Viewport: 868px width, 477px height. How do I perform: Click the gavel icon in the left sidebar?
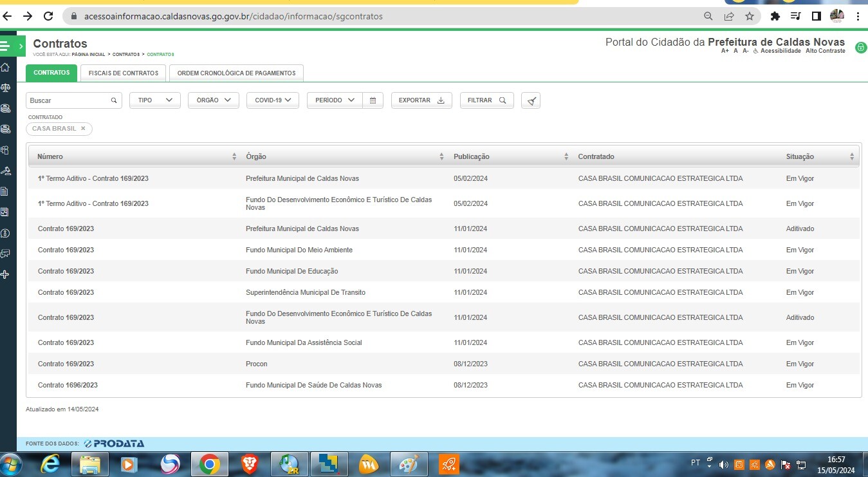click(5, 171)
